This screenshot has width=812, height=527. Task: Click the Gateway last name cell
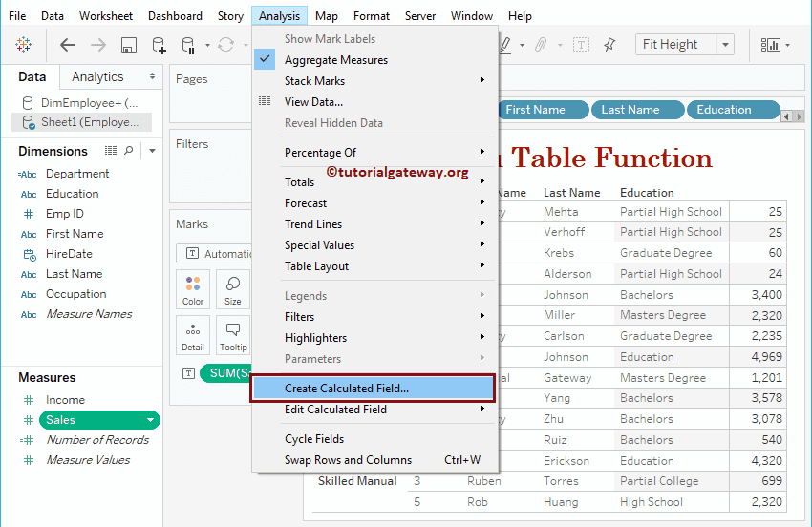click(x=567, y=378)
